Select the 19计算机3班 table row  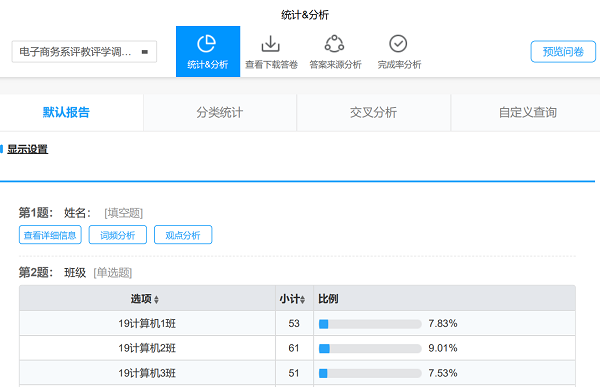[297, 373]
